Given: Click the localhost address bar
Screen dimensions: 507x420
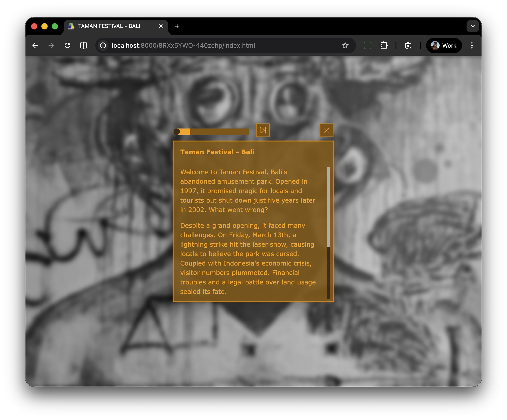Looking at the screenshot, I should (183, 45).
